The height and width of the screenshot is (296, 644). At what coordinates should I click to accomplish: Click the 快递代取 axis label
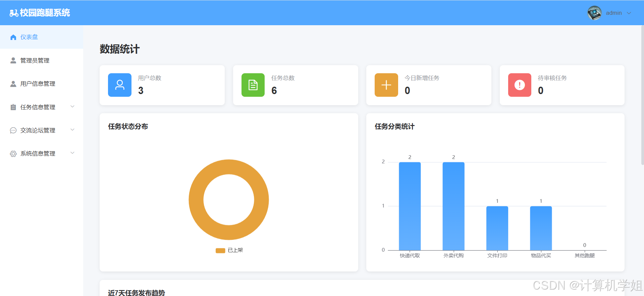pyautogui.click(x=410, y=256)
